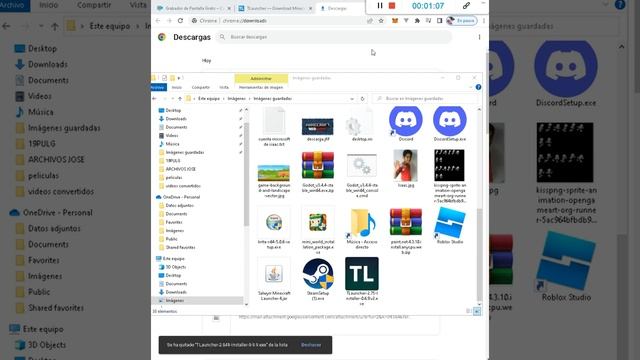Open the paused Chrome profile button
Screen dimensions: 640x360
tap(462, 20)
